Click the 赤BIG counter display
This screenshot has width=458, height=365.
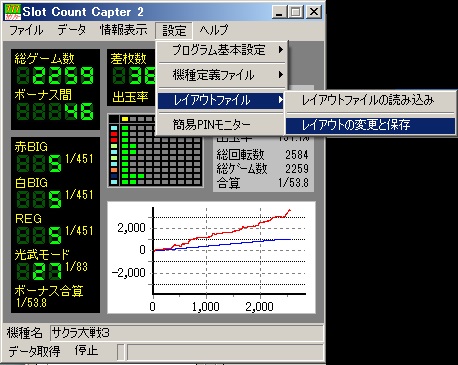(39, 164)
